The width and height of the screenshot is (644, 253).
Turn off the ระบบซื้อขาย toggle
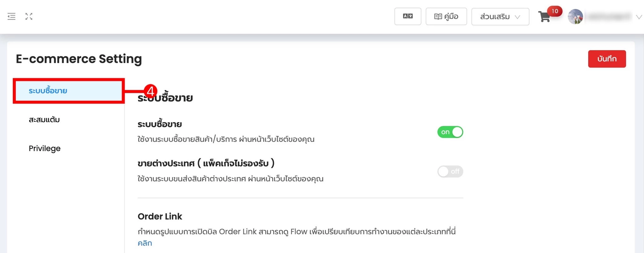pos(450,132)
